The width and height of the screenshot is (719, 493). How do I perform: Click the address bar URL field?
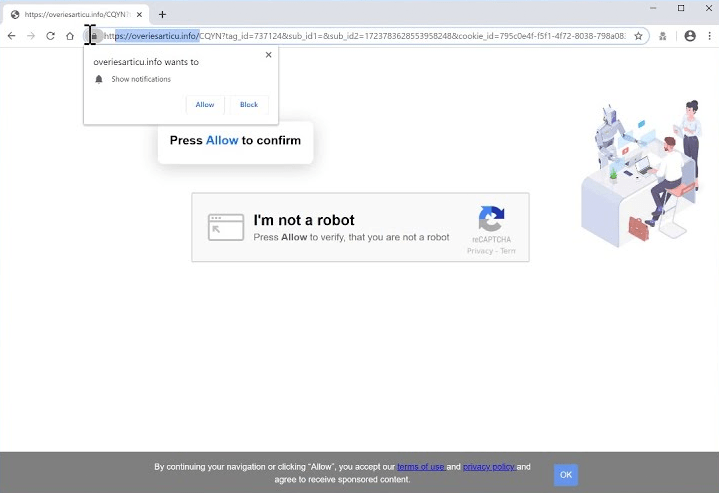tap(370, 36)
